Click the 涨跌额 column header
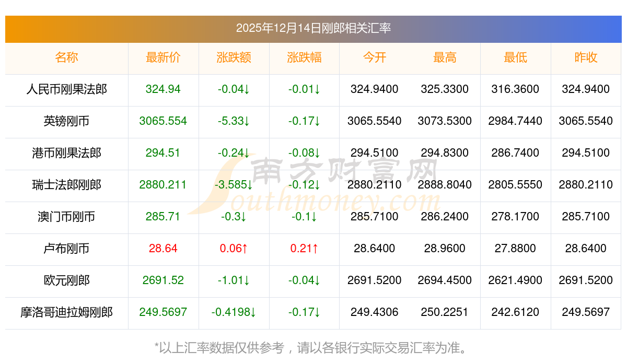 pyautogui.click(x=234, y=57)
